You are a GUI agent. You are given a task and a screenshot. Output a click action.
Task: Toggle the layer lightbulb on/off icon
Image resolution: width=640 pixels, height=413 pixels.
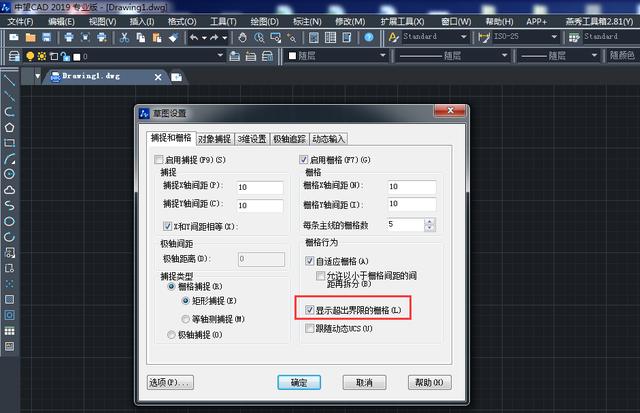tap(30, 56)
